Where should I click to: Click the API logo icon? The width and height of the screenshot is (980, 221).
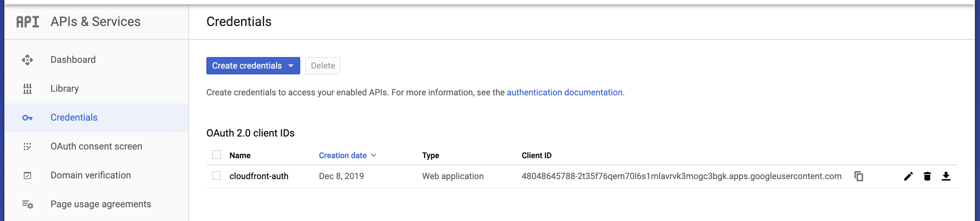[x=27, y=22]
